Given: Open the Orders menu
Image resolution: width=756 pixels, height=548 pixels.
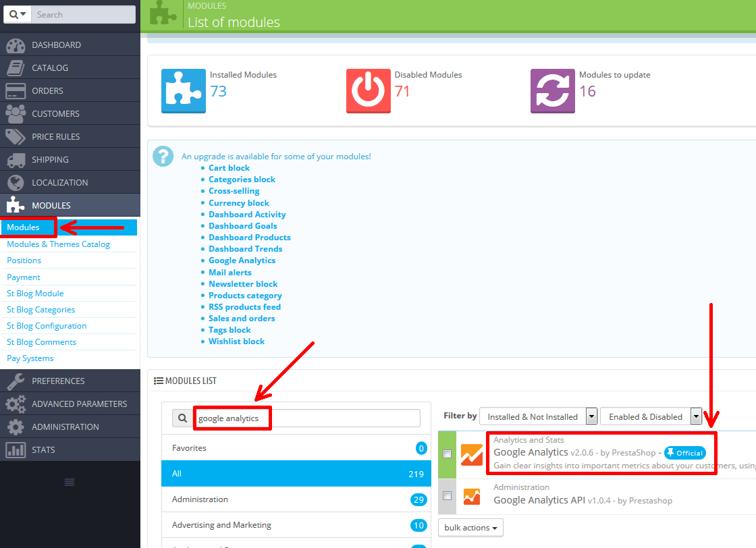Looking at the screenshot, I should click(x=70, y=90).
